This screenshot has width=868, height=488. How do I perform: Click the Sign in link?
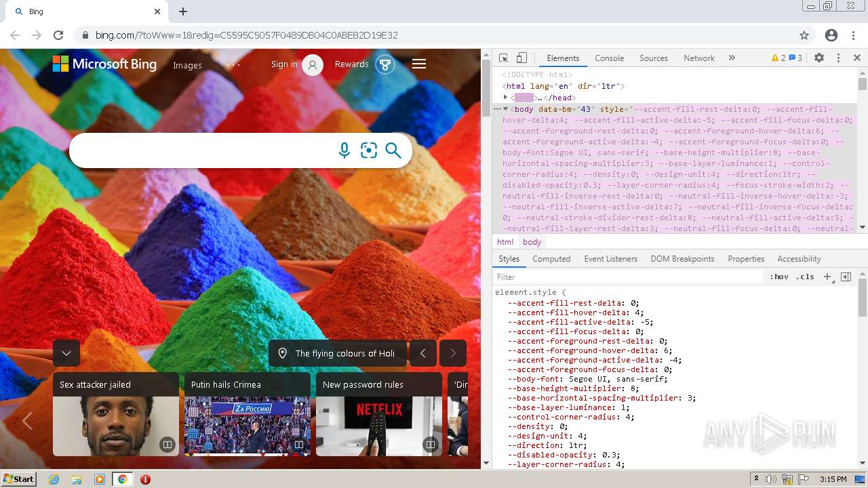coord(284,64)
